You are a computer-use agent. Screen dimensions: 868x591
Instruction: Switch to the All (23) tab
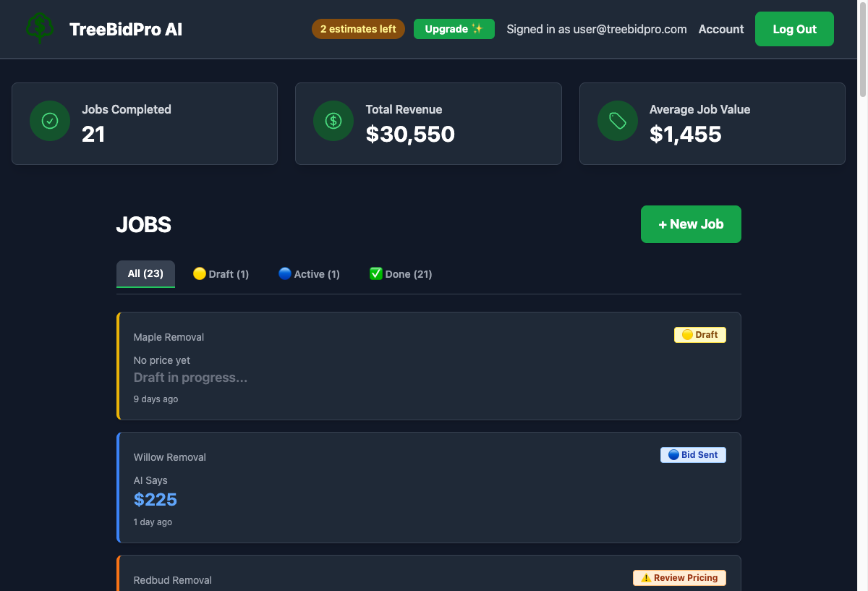145,273
